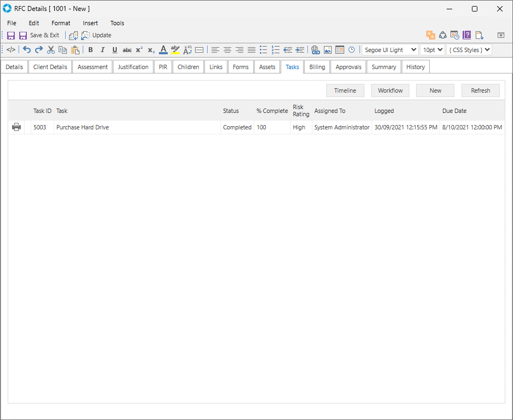
Task: Click the insert hyperlink icon
Action: (x=315, y=50)
